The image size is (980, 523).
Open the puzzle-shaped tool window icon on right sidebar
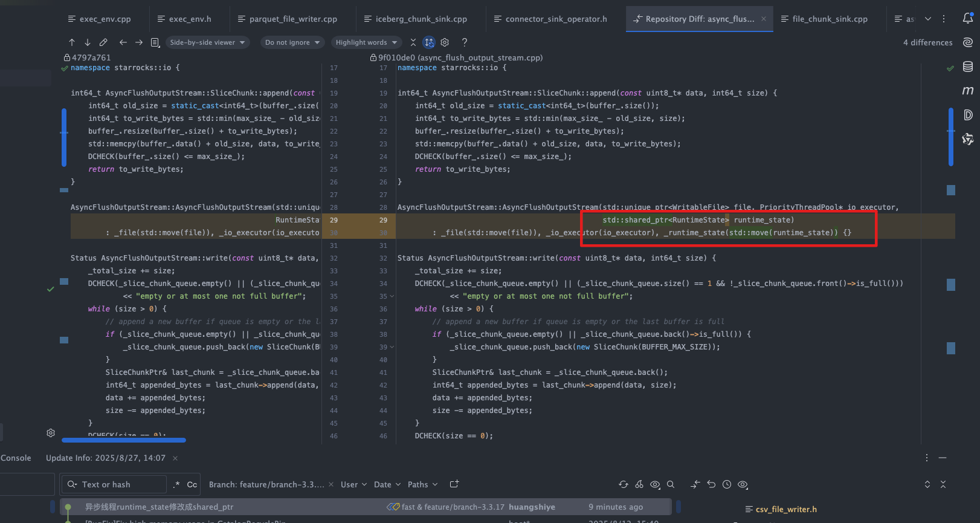tap(968, 139)
